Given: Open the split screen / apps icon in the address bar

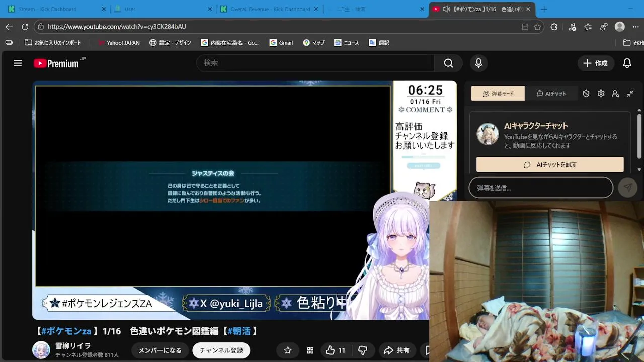Looking at the screenshot, I should tap(525, 27).
